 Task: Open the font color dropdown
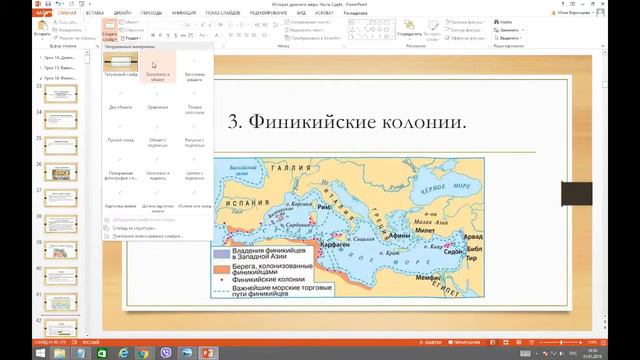(x=221, y=36)
